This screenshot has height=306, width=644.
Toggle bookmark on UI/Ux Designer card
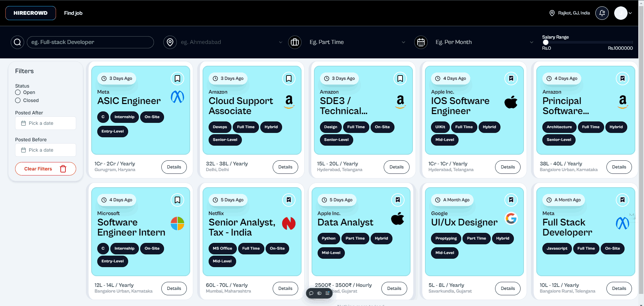(x=511, y=200)
